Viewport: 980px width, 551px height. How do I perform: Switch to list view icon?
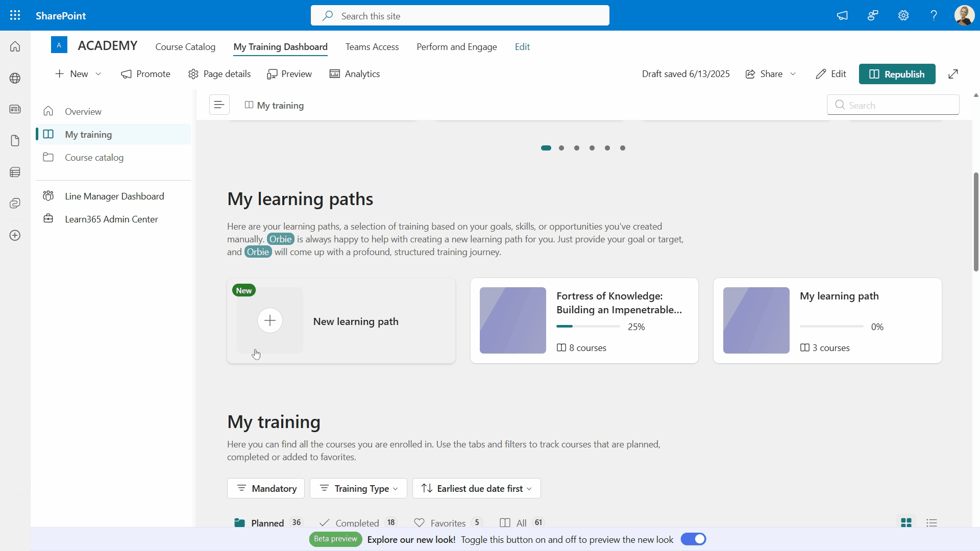coord(932,522)
